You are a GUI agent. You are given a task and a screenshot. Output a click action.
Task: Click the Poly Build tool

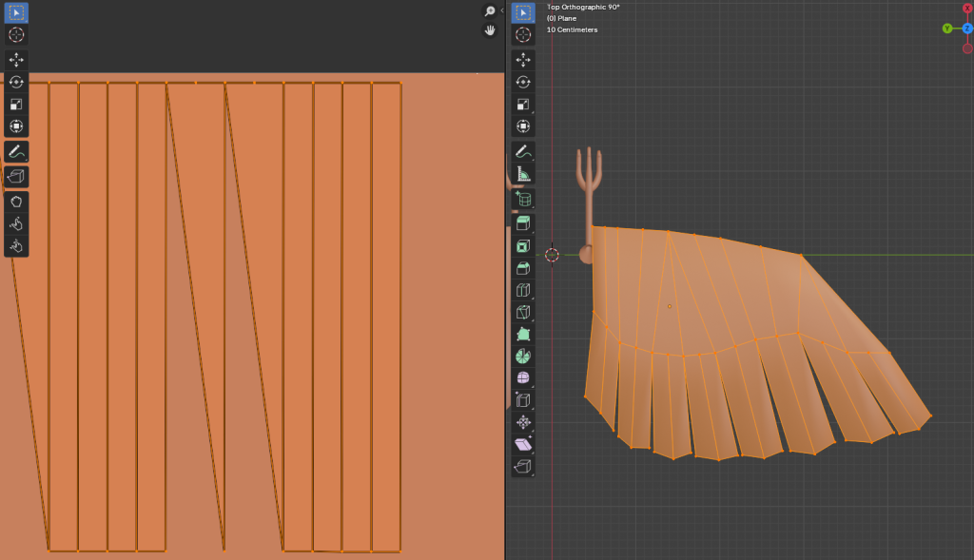(522, 335)
